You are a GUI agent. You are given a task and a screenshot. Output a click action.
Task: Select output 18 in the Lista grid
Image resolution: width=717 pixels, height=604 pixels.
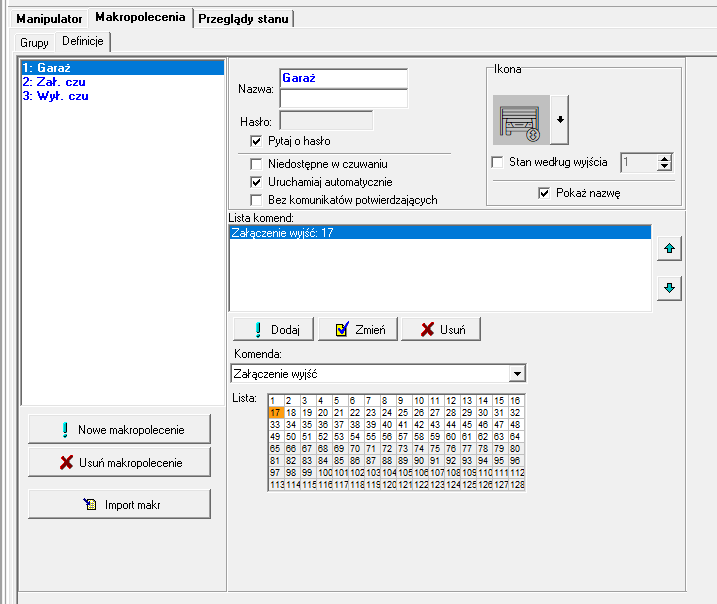point(292,412)
